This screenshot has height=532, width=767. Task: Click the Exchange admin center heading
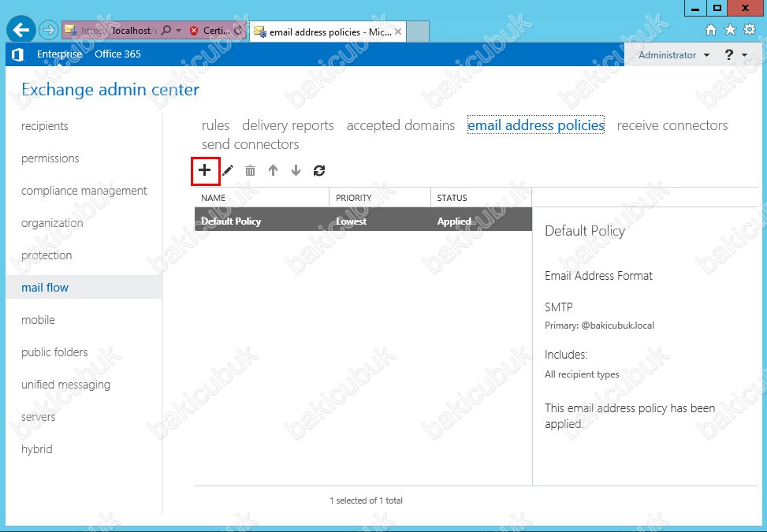click(110, 90)
